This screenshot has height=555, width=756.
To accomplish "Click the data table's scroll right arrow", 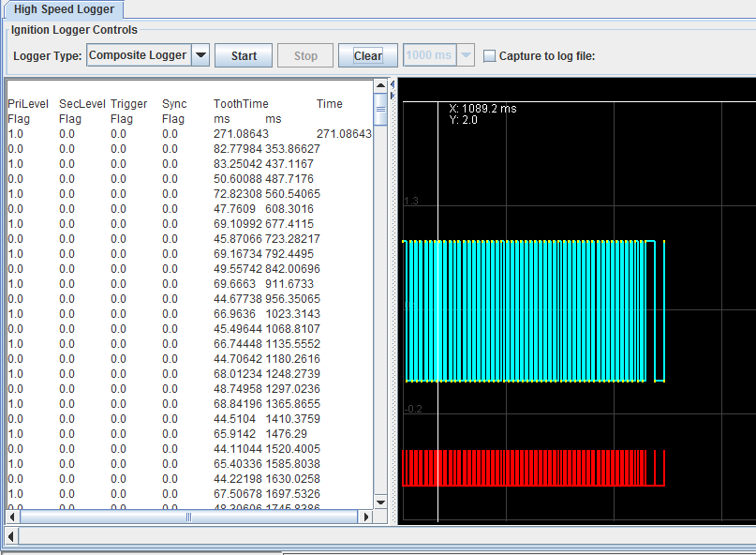I will point(366,517).
